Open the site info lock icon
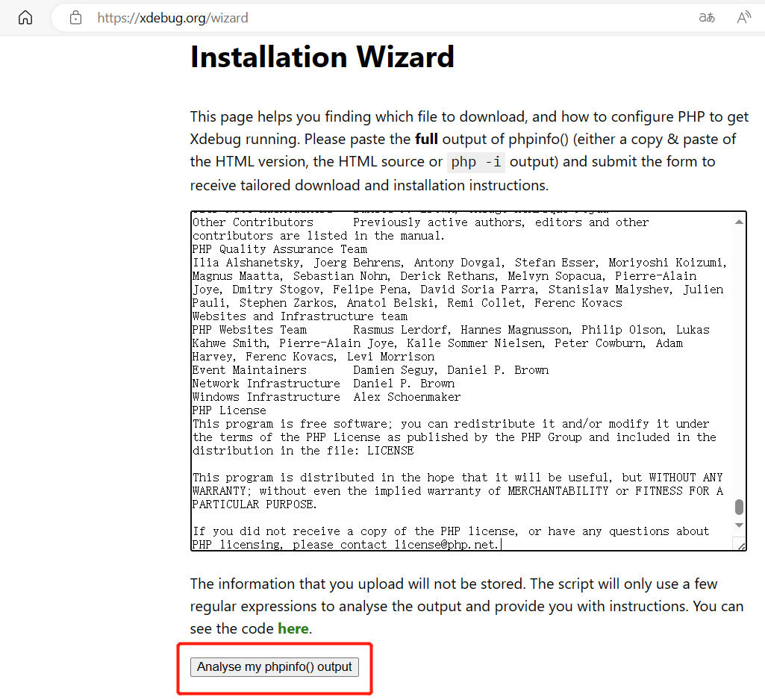765x700 pixels. (x=75, y=18)
